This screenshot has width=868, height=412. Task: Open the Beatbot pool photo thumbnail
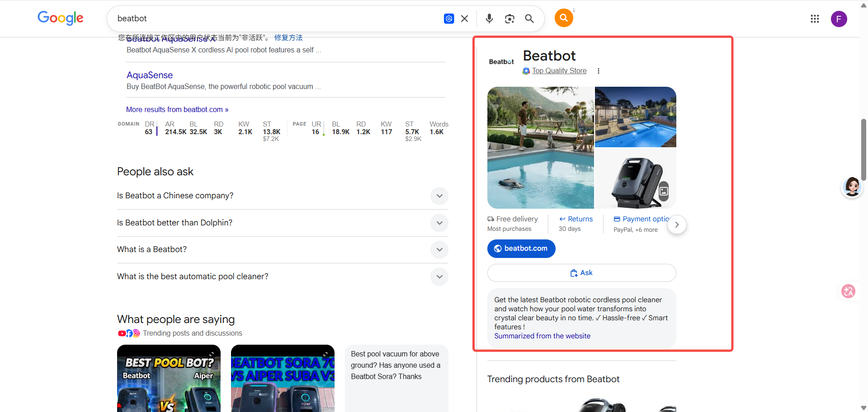tap(540, 148)
